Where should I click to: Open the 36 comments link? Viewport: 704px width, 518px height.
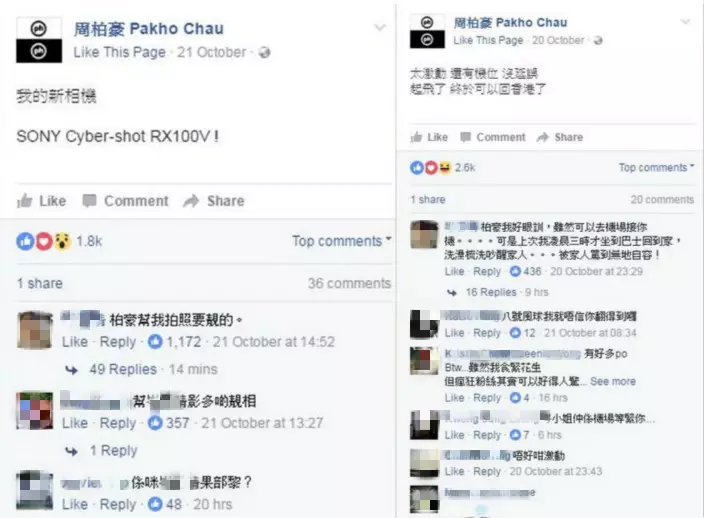(x=349, y=283)
